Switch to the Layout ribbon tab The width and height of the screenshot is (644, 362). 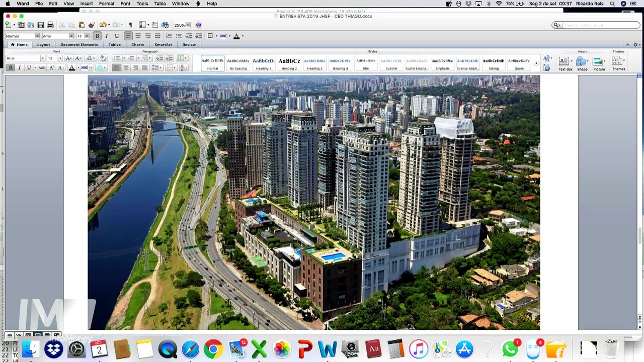pyautogui.click(x=43, y=45)
